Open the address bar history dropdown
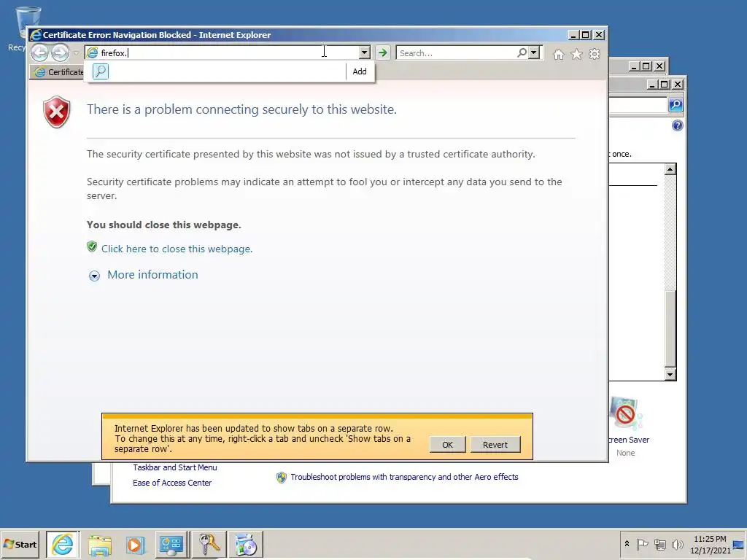 (365, 52)
